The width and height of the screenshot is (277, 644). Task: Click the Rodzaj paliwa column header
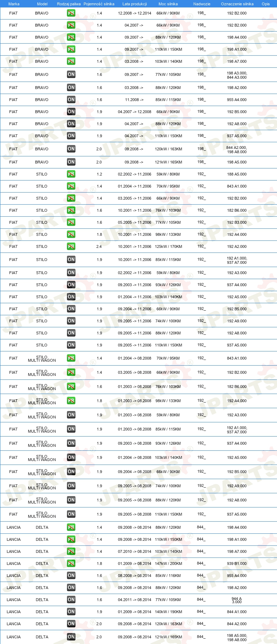click(69, 4)
